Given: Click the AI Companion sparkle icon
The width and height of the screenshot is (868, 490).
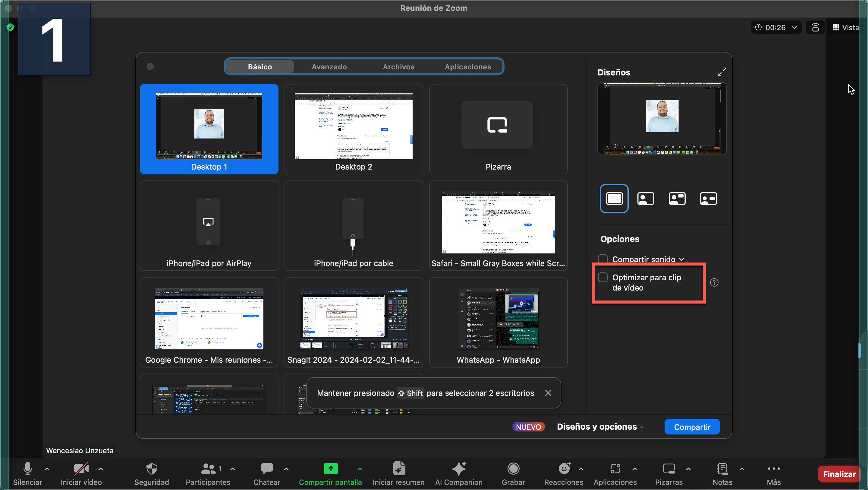Looking at the screenshot, I should pyautogui.click(x=459, y=468).
